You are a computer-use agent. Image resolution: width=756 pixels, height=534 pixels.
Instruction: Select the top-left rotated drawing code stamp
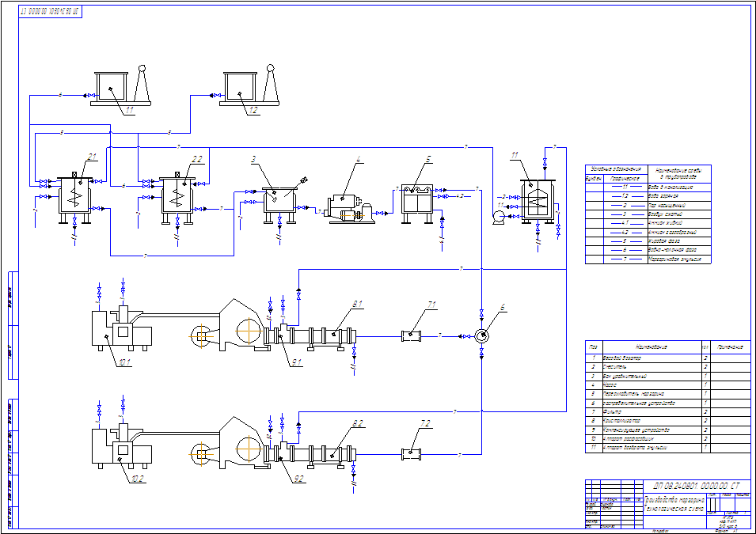50,12
